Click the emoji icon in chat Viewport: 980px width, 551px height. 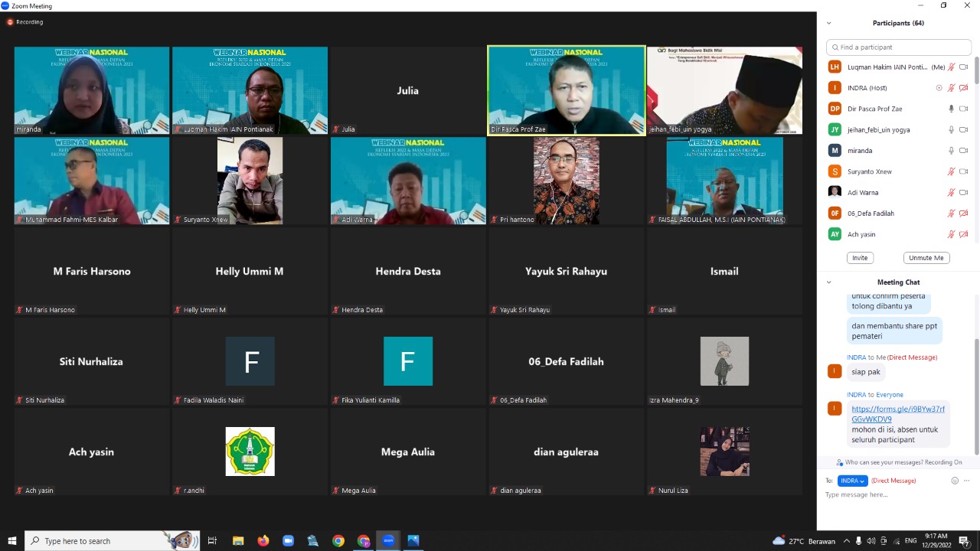[954, 481]
